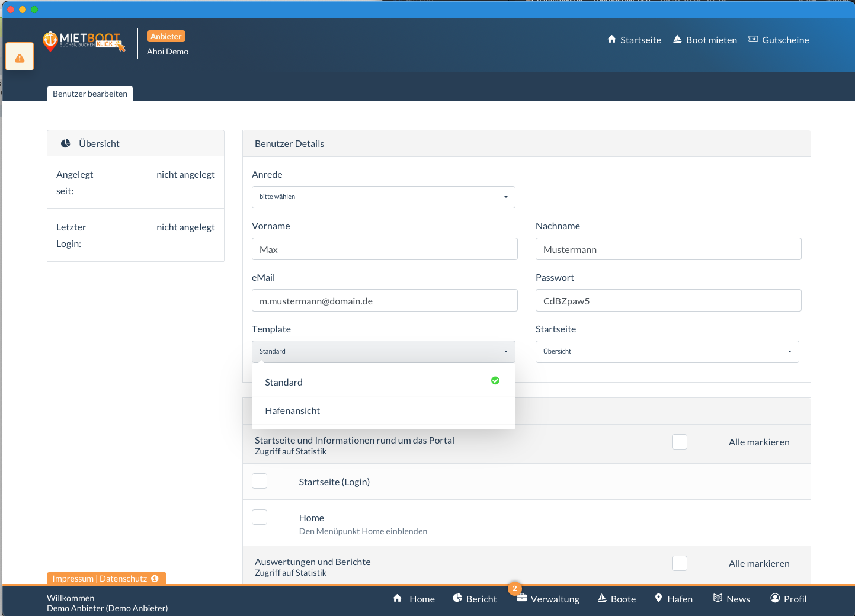Click the orange warning triangle icon

click(x=20, y=57)
